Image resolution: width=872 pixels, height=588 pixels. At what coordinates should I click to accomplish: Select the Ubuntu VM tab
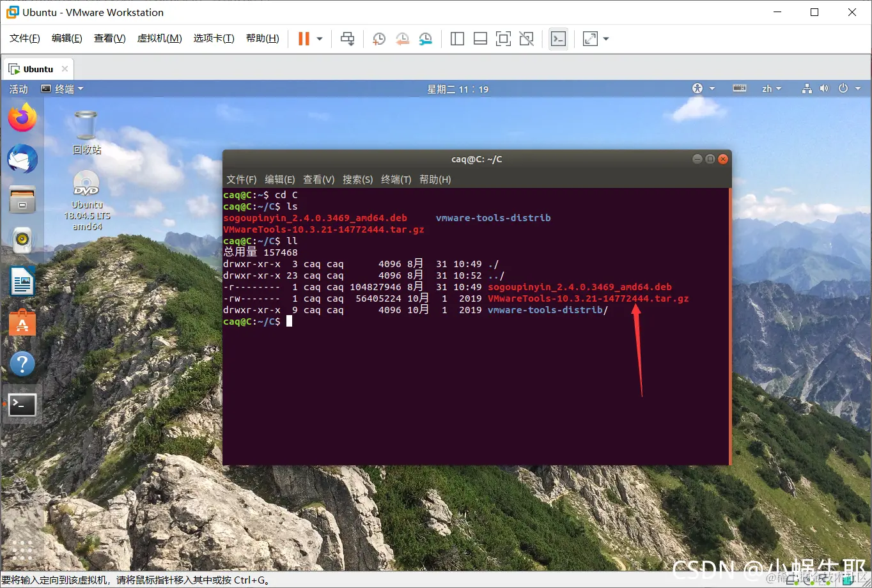[38, 69]
